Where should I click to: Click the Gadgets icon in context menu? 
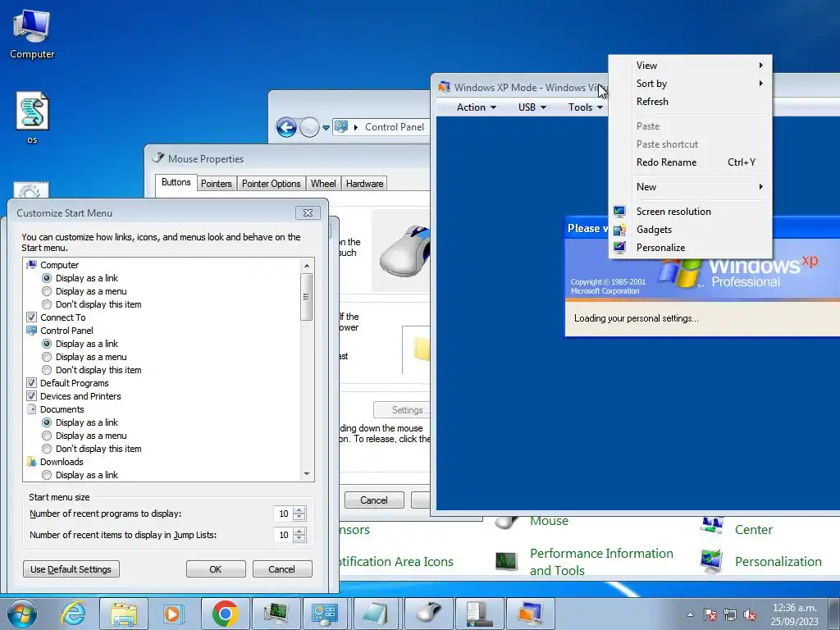coord(620,230)
